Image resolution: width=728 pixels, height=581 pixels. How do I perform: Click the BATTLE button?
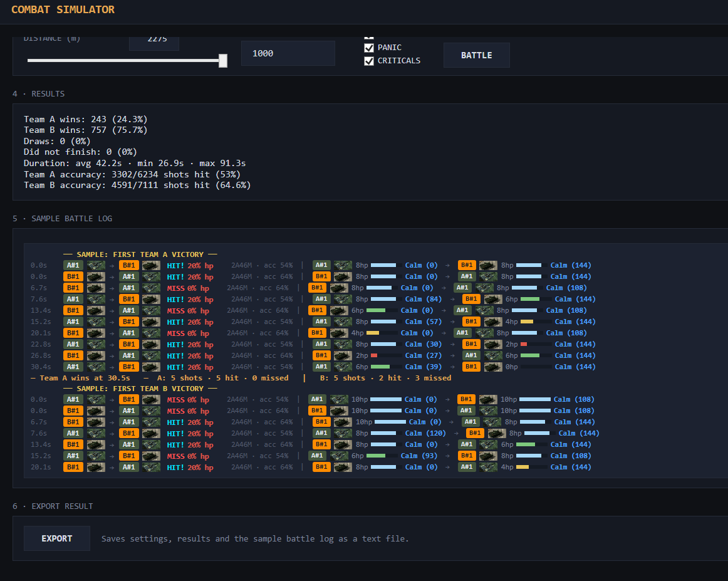(x=476, y=55)
